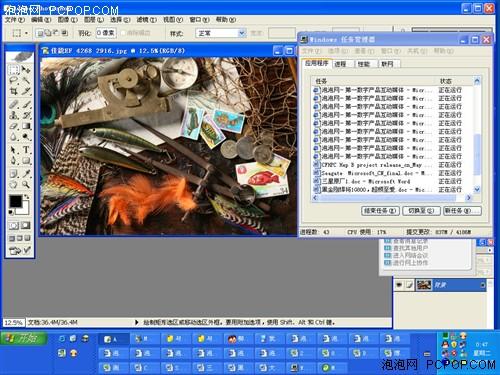Open the 样式 dropdown showing 正常
This screenshot has width=500, height=375.
coord(220,33)
